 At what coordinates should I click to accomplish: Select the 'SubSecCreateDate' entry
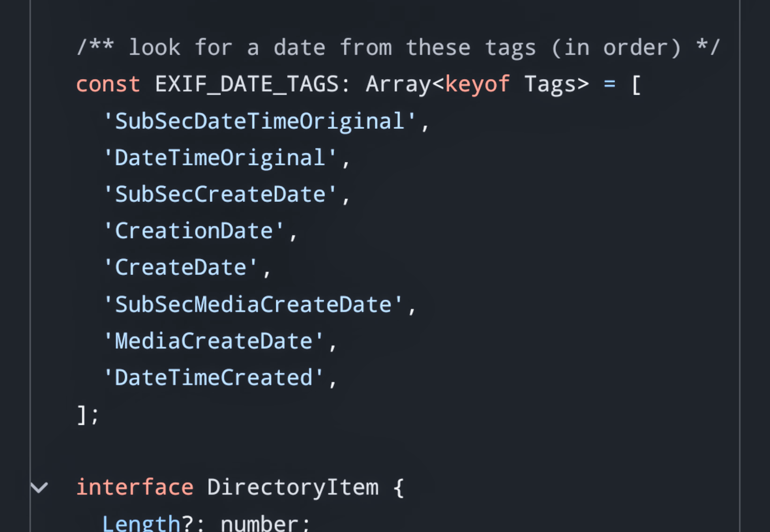[x=220, y=194]
